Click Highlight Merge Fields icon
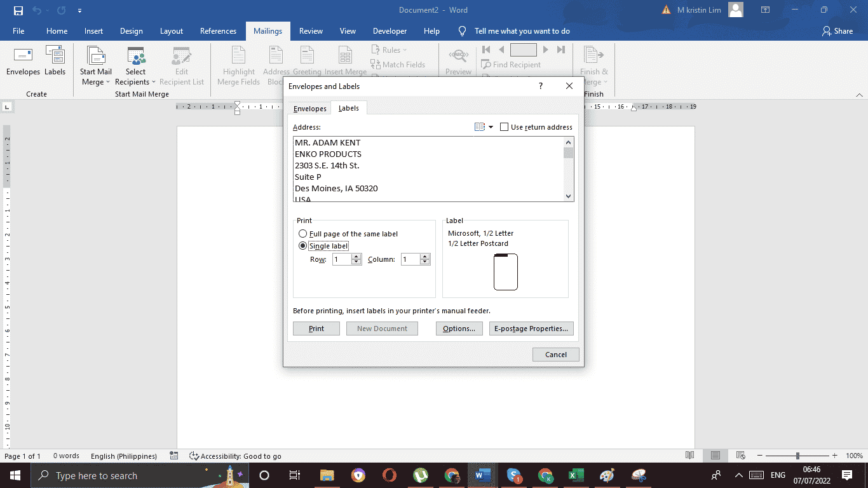This screenshot has width=868, height=488. pyautogui.click(x=239, y=66)
